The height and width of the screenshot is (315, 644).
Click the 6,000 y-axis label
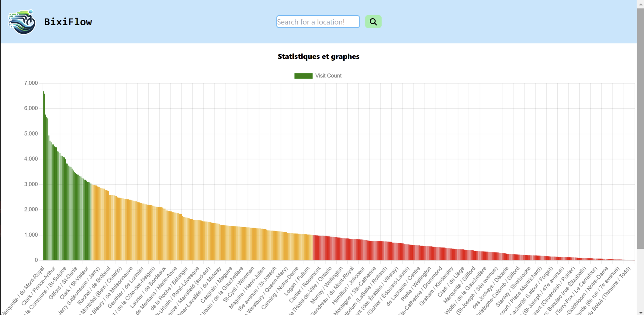31,108
